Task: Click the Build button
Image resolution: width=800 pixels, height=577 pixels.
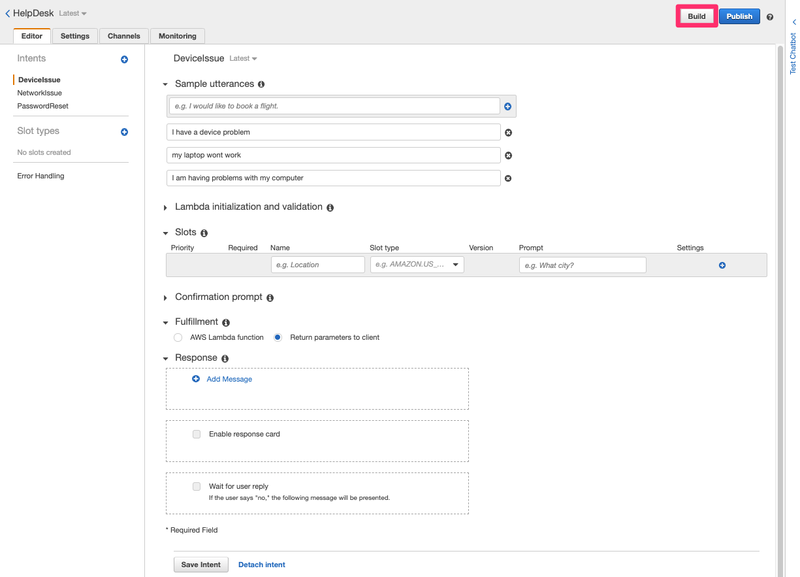Action: coord(696,16)
